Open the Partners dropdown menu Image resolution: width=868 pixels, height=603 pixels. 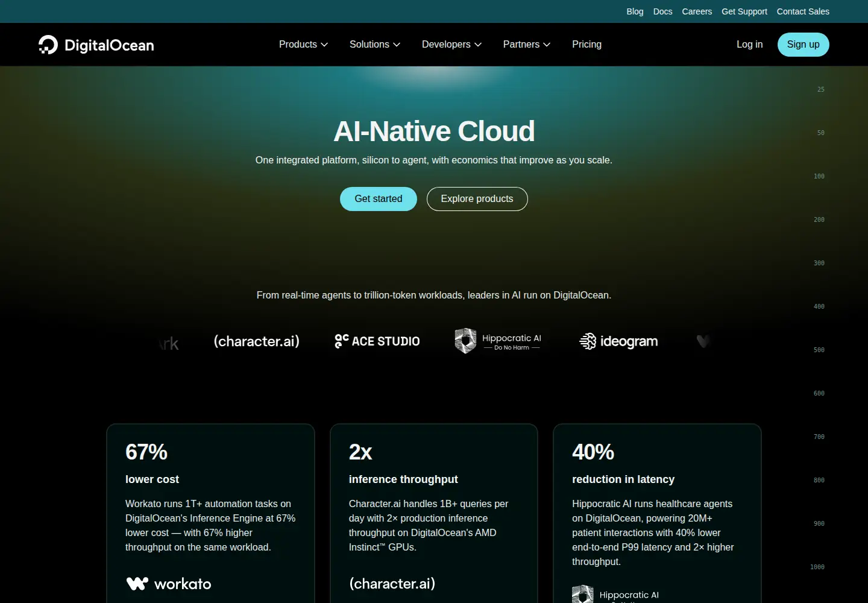[527, 45]
